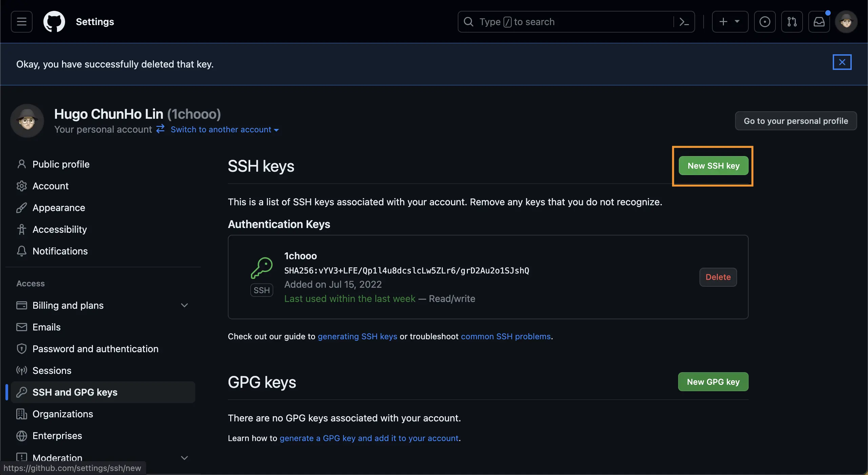Click the large profile avatar image
Image resolution: width=868 pixels, height=475 pixels.
27,121
